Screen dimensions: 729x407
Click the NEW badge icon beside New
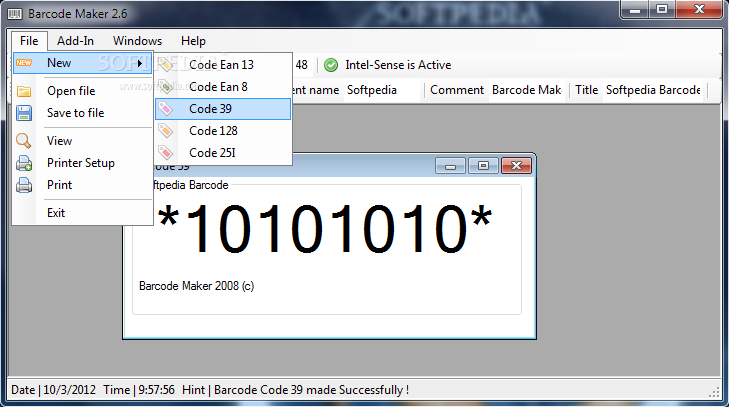(x=24, y=63)
